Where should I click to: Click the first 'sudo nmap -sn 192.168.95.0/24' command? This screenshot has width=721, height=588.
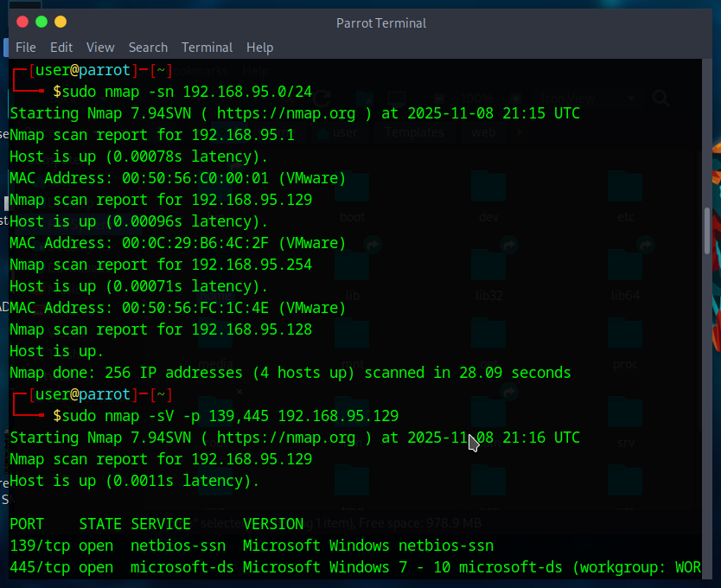pos(187,92)
